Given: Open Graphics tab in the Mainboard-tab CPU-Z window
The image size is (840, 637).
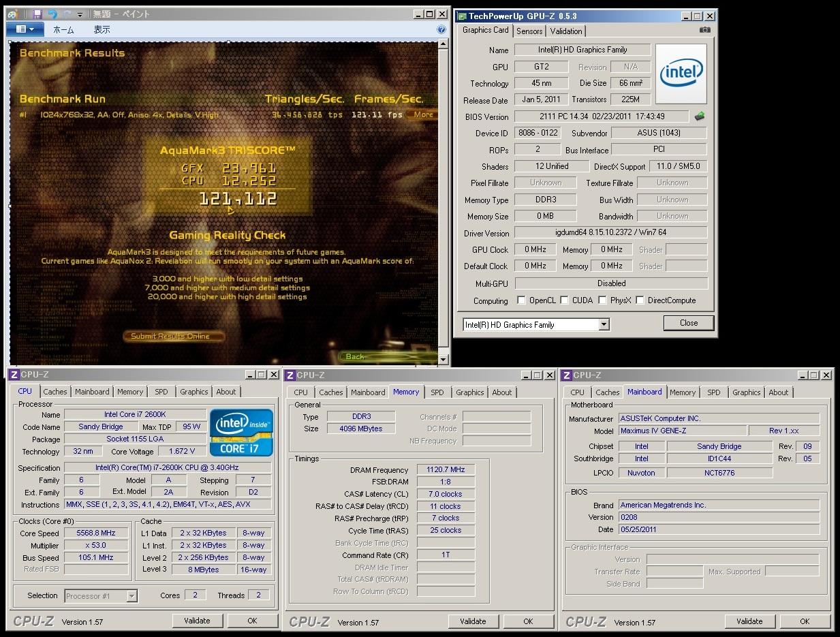Looking at the screenshot, I should 747,392.
